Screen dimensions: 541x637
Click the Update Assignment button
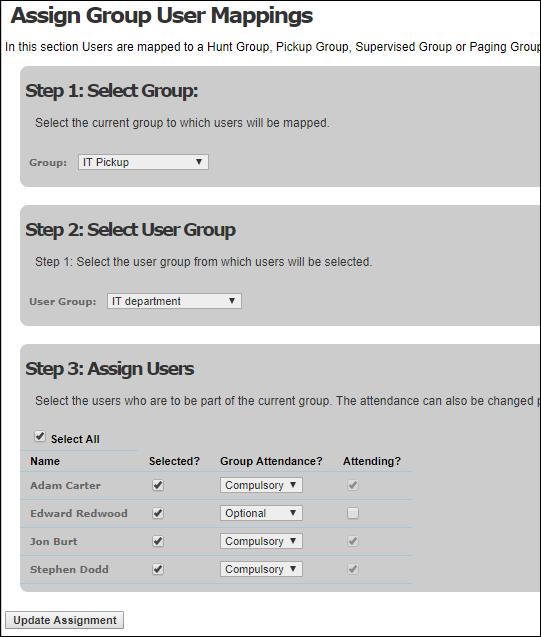[65, 620]
